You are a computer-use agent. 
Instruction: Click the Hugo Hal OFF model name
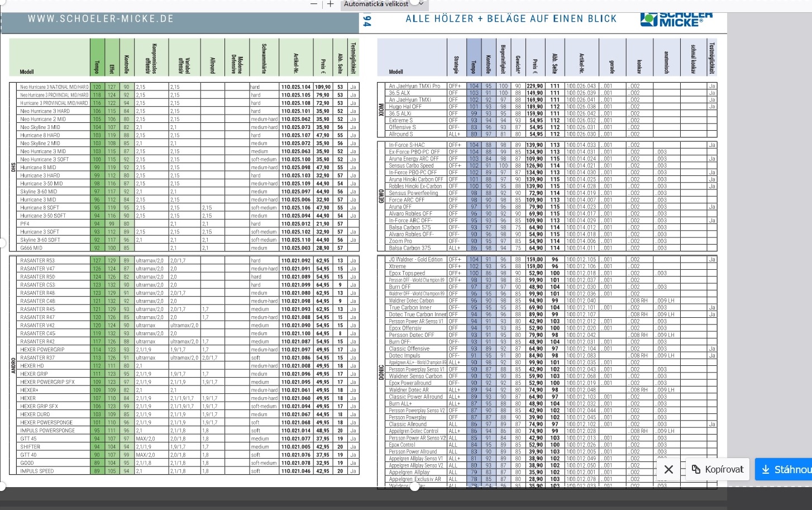pos(405,107)
